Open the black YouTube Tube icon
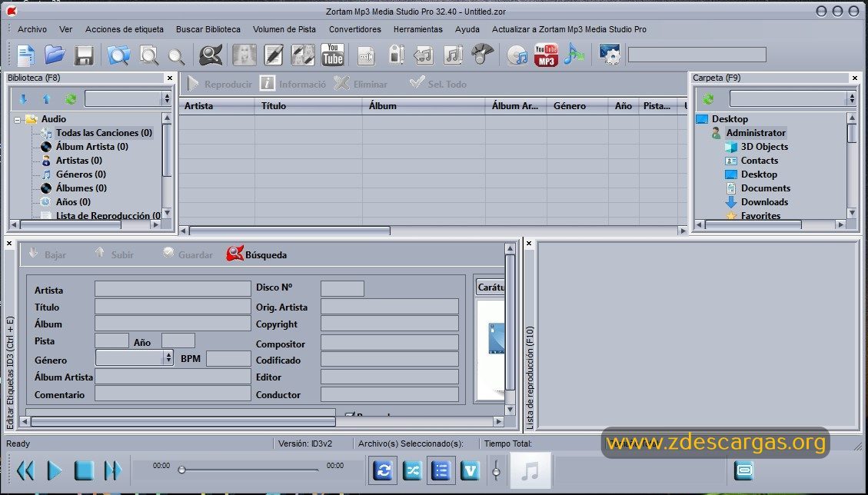 pos(333,55)
